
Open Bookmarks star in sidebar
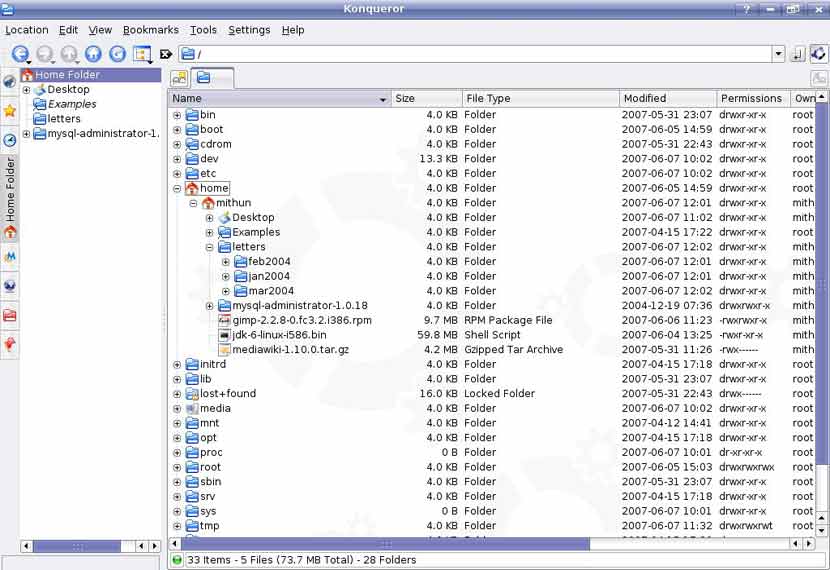[x=10, y=111]
